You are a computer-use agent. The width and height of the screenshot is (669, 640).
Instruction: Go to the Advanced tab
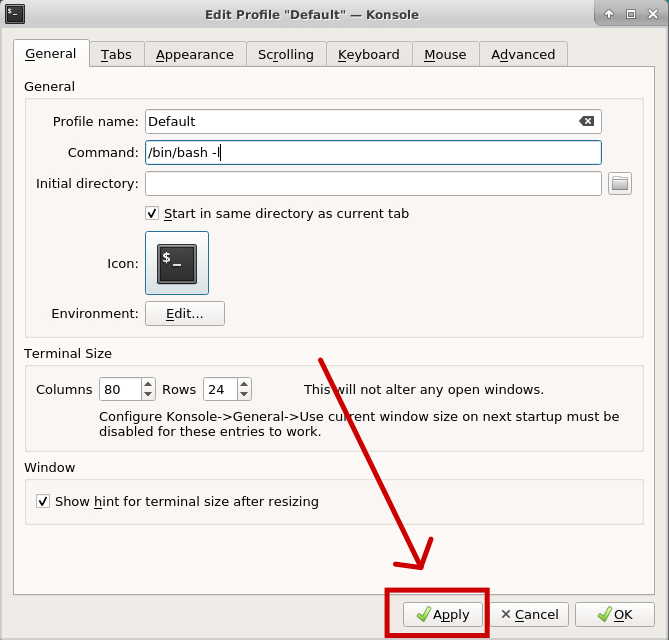click(x=523, y=55)
